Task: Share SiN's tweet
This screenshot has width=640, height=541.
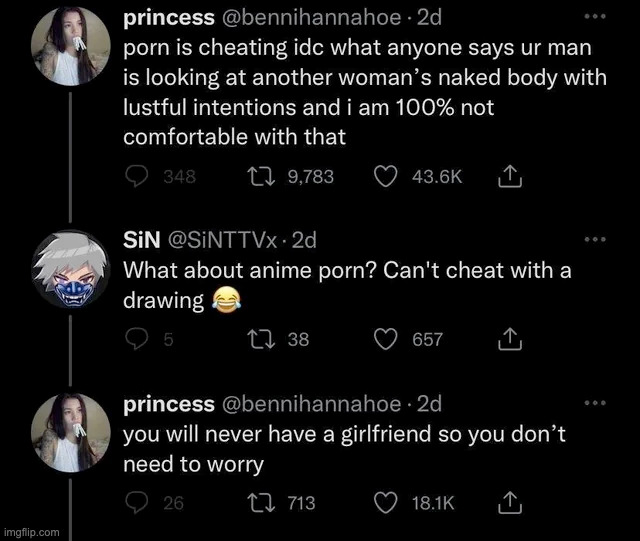Action: (509, 340)
